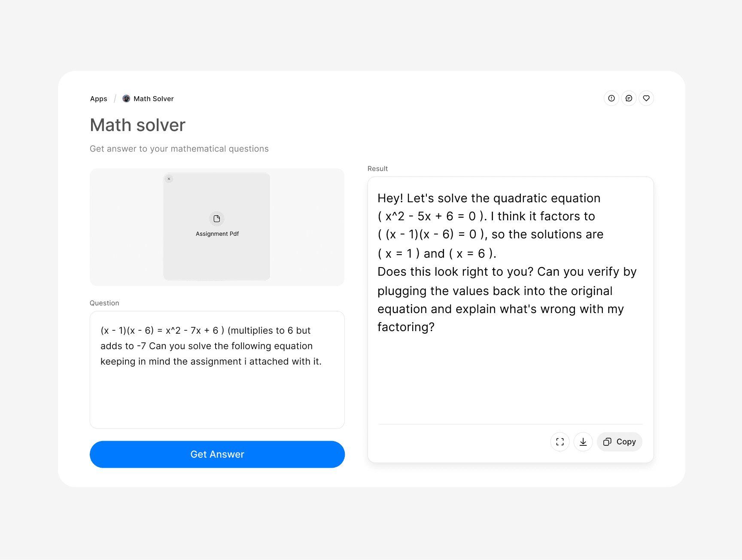Click the Math Solver app avatar icon
Viewport: 742px width, 560px height.
click(126, 99)
